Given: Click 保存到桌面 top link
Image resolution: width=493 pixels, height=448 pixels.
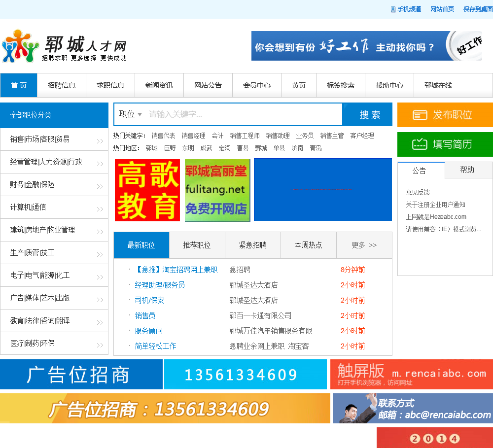Looking at the screenshot, I should (478, 9).
